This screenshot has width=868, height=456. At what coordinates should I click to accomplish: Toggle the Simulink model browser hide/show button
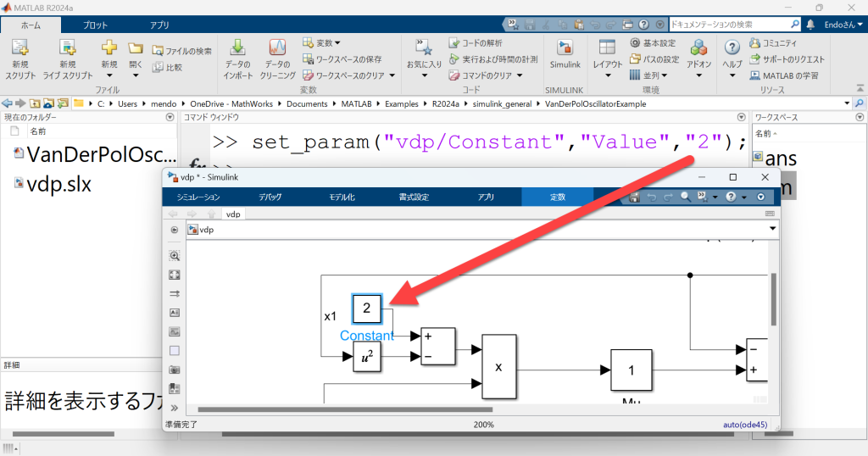(175, 229)
